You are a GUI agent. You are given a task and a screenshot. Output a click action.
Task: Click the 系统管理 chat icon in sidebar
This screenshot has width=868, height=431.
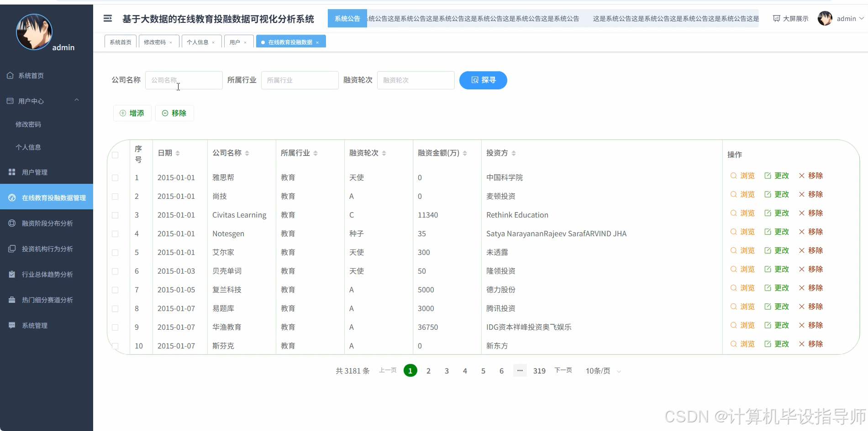[12, 325]
